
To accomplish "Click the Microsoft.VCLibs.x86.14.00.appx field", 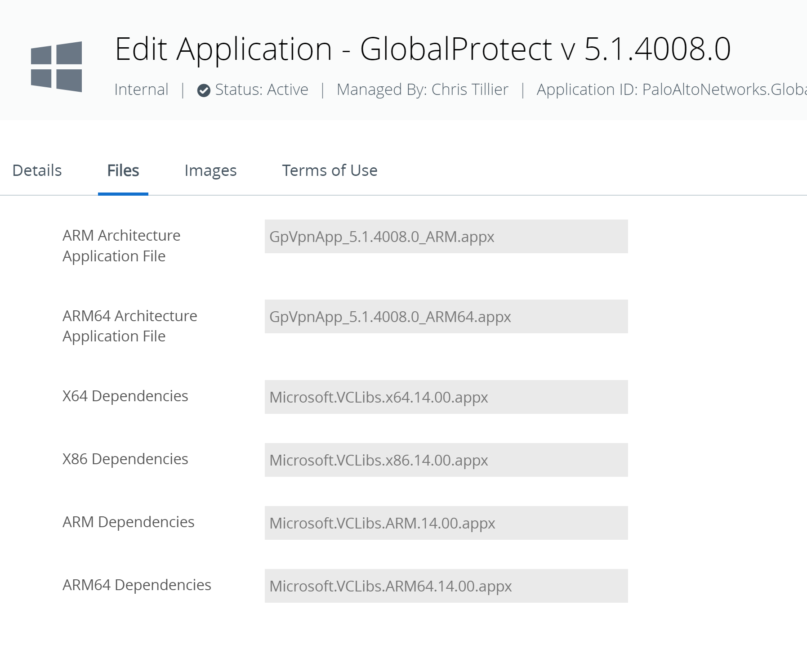I will click(446, 460).
